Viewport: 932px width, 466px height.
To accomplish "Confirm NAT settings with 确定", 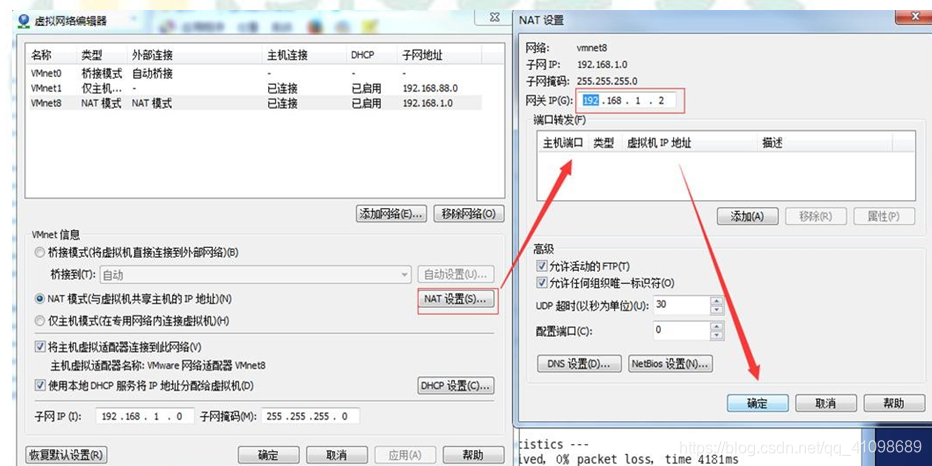I will pyautogui.click(x=757, y=404).
